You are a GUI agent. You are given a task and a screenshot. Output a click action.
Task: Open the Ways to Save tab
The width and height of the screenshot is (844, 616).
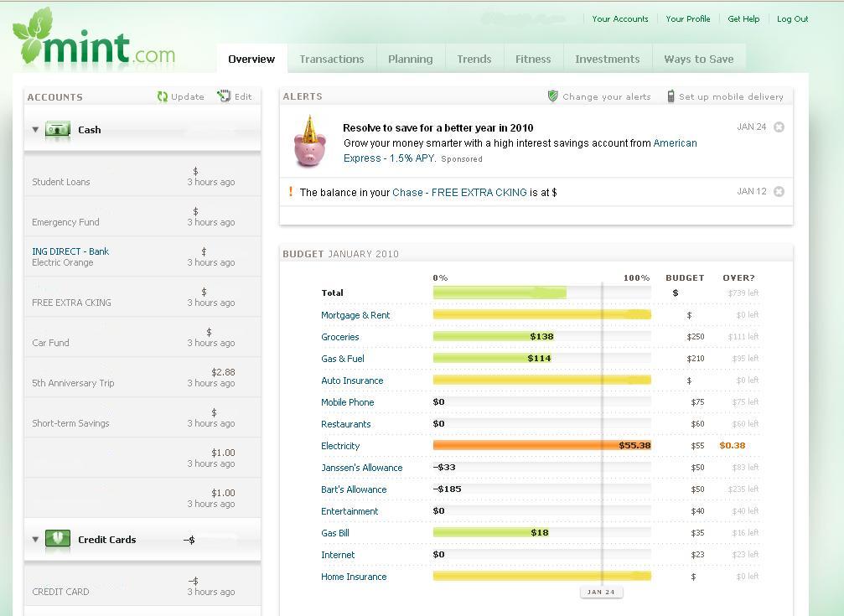point(699,59)
